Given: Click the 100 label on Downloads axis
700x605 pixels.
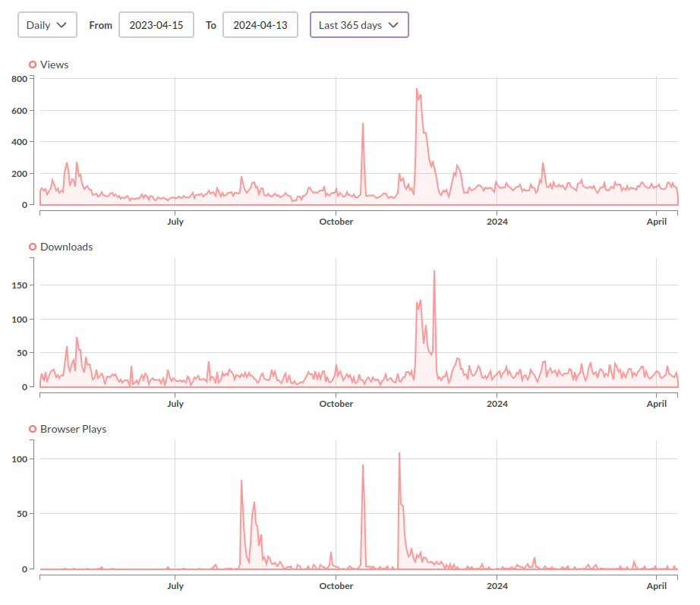Looking at the screenshot, I should click(x=20, y=320).
